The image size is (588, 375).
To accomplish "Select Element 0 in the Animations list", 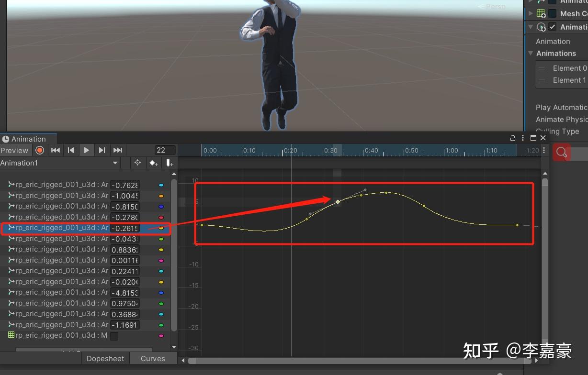I will tap(569, 68).
